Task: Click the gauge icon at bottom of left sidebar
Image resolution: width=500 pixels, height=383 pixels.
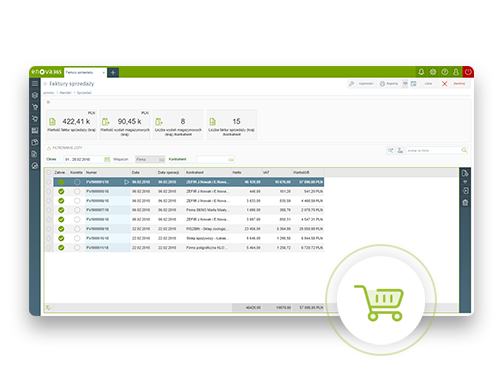Action: click(35, 166)
